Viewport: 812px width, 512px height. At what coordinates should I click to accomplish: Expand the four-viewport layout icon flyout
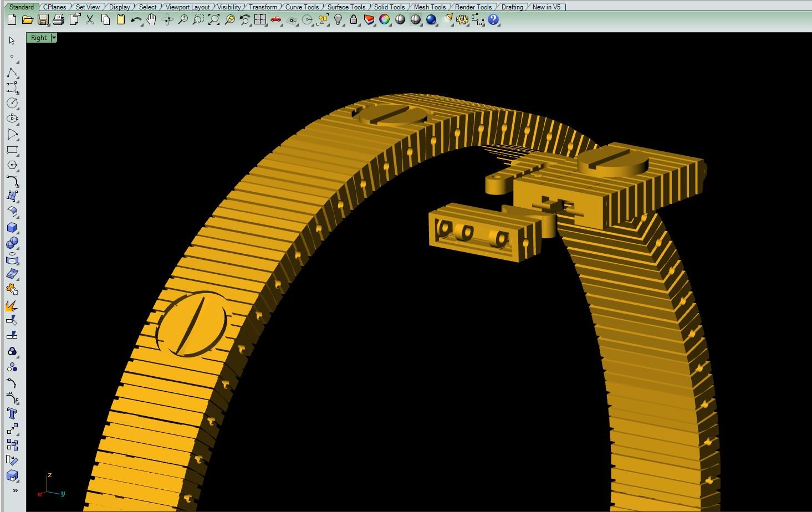tap(260, 20)
